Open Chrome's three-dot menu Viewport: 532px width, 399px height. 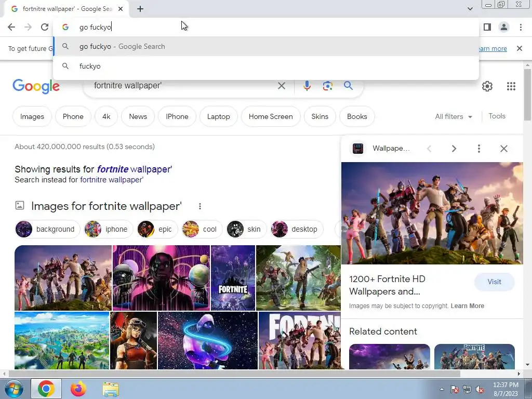(521, 27)
